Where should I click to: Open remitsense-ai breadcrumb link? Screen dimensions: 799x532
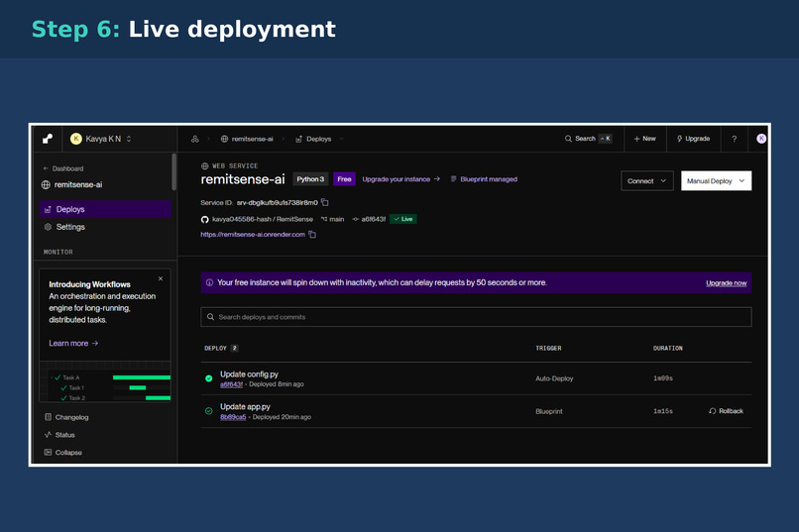point(247,139)
